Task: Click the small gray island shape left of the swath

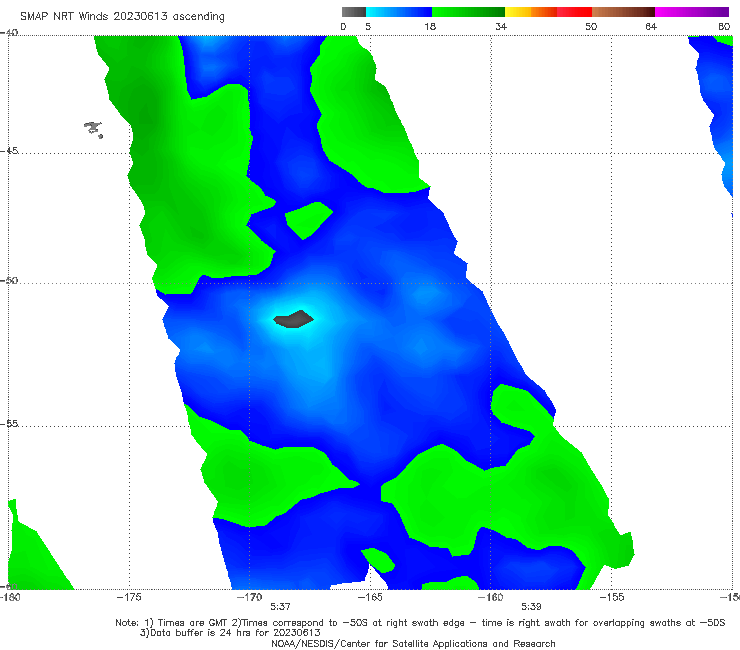Action: 93,129
